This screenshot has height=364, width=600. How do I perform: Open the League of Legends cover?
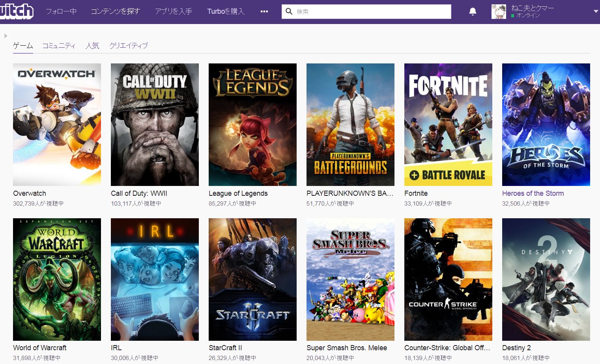(252, 124)
